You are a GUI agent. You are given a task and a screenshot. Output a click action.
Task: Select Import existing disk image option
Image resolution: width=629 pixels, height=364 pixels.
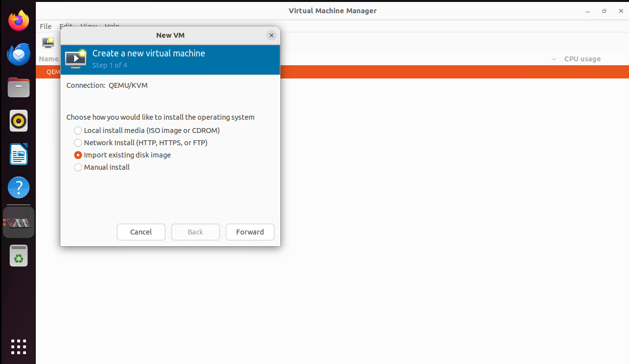(78, 155)
